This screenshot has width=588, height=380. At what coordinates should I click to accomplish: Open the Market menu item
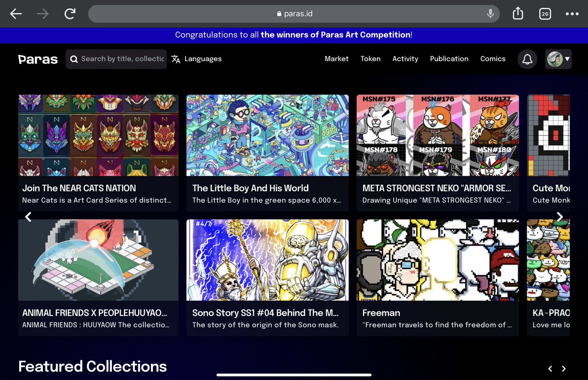tap(337, 59)
